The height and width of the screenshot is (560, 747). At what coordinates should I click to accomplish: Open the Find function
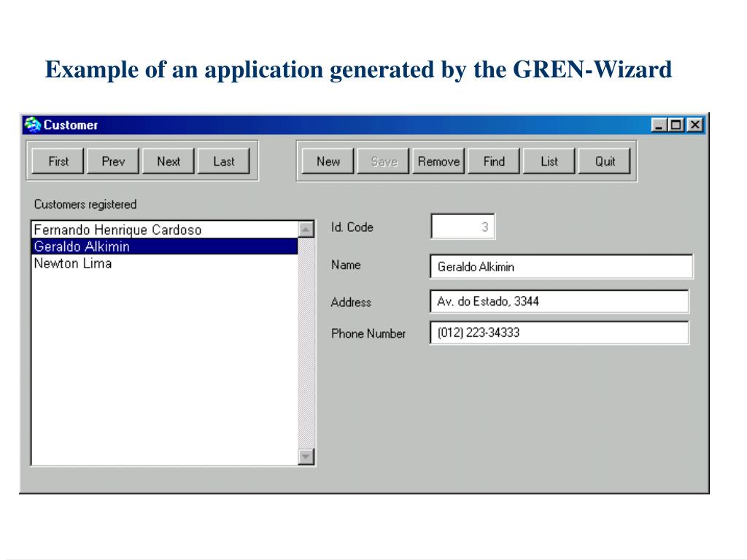pyautogui.click(x=494, y=161)
